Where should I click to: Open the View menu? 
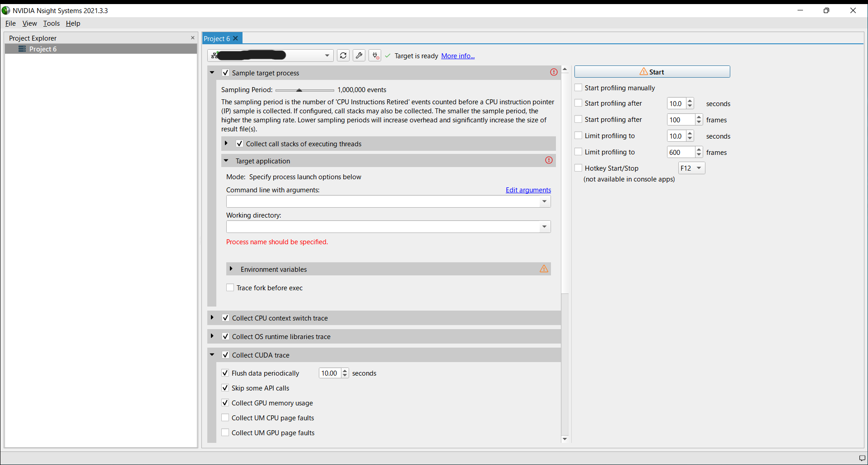pos(30,23)
